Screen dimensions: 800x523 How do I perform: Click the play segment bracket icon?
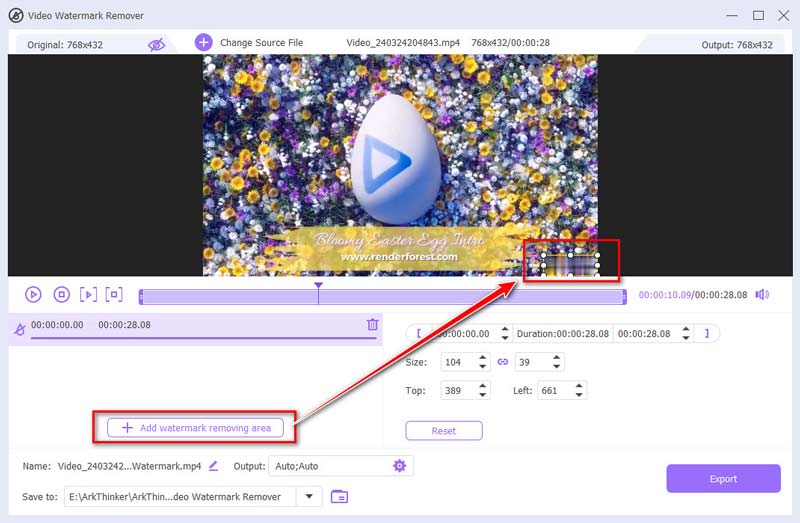(x=88, y=294)
